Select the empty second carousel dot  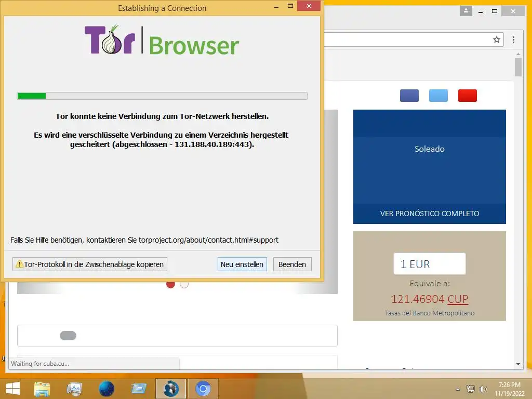184,284
